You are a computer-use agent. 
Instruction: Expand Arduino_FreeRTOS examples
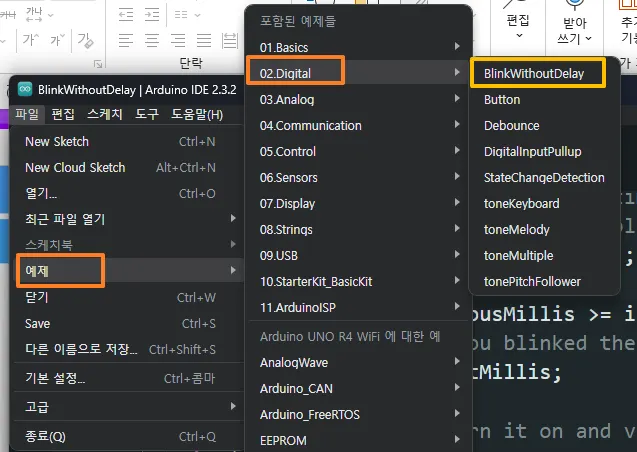[359, 415]
